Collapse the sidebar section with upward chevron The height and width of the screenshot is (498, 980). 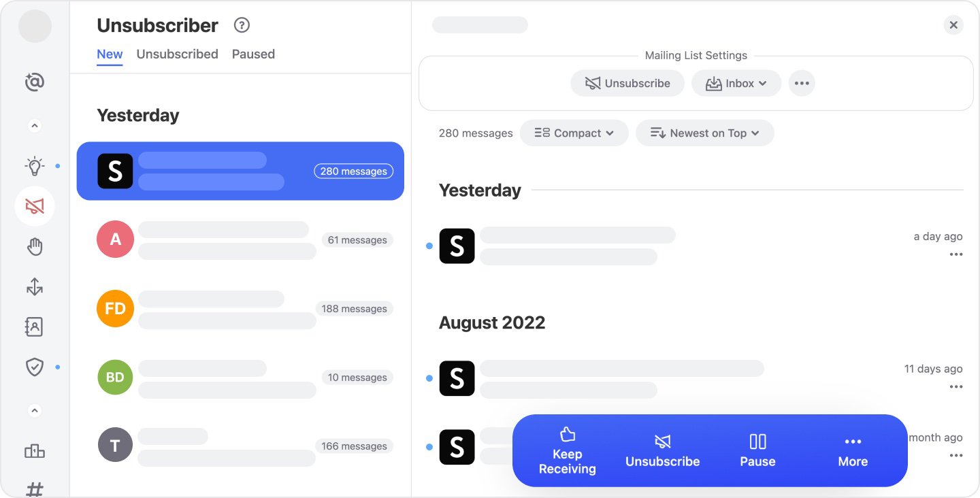tap(34, 124)
